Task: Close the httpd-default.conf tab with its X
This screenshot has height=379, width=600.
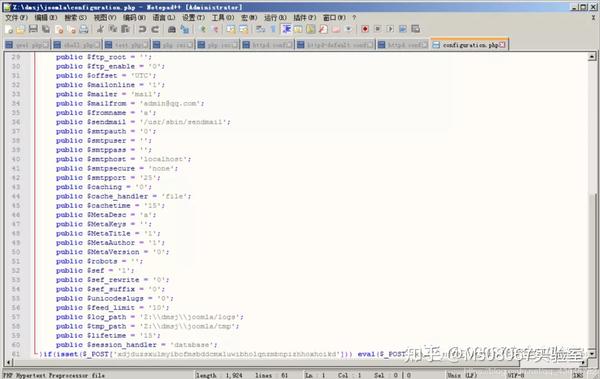Action: pos(370,45)
